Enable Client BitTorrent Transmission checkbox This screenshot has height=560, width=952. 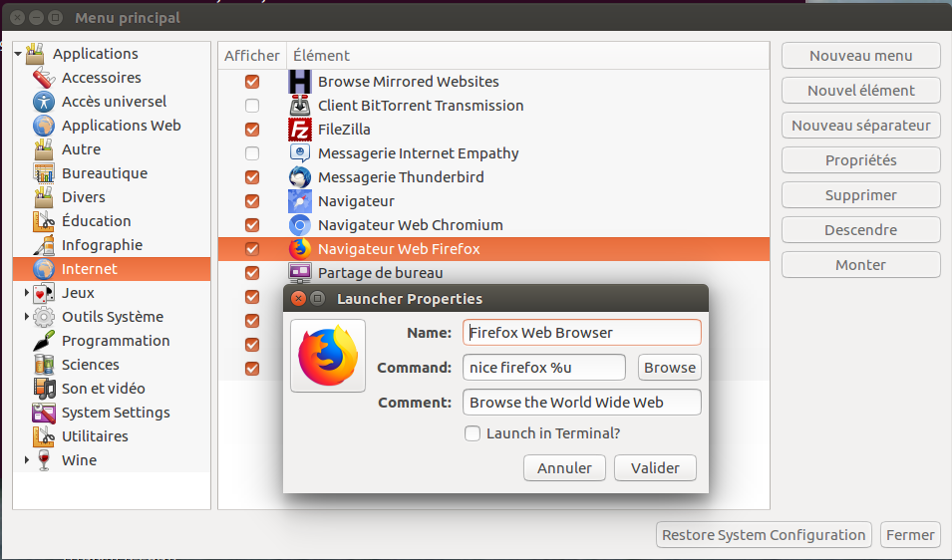coord(252,106)
